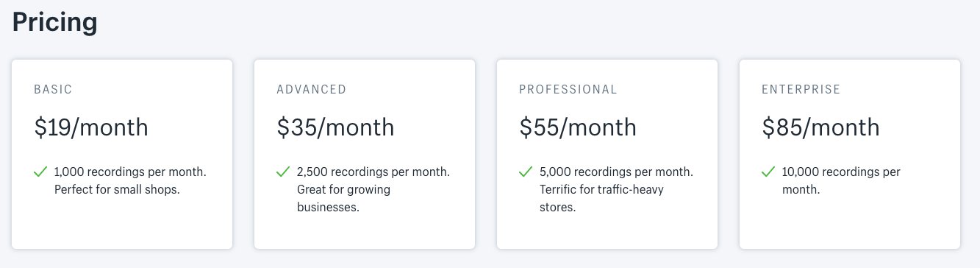This screenshot has width=980, height=268.
Task: Click 'Great for growing businesses' description
Action: pos(344,199)
